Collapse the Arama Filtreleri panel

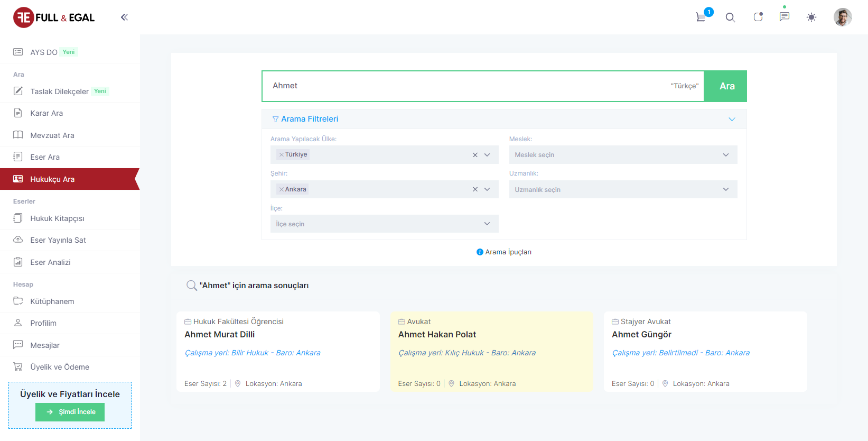[x=732, y=119]
